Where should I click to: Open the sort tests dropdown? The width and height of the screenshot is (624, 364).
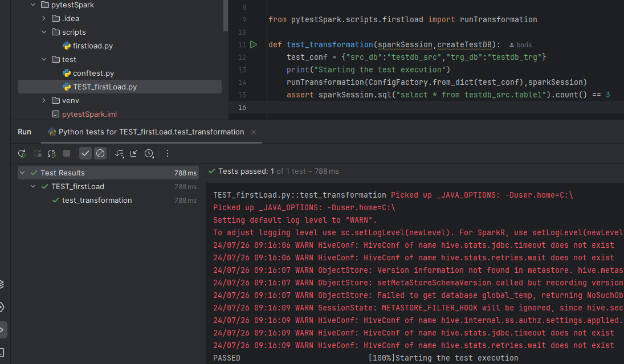[x=120, y=153]
